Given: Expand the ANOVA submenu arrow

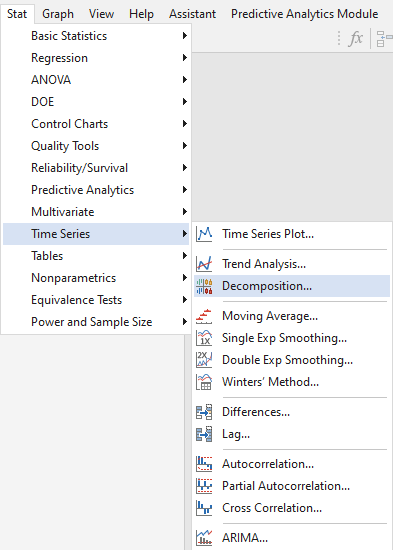Looking at the screenshot, I should pos(185,80).
